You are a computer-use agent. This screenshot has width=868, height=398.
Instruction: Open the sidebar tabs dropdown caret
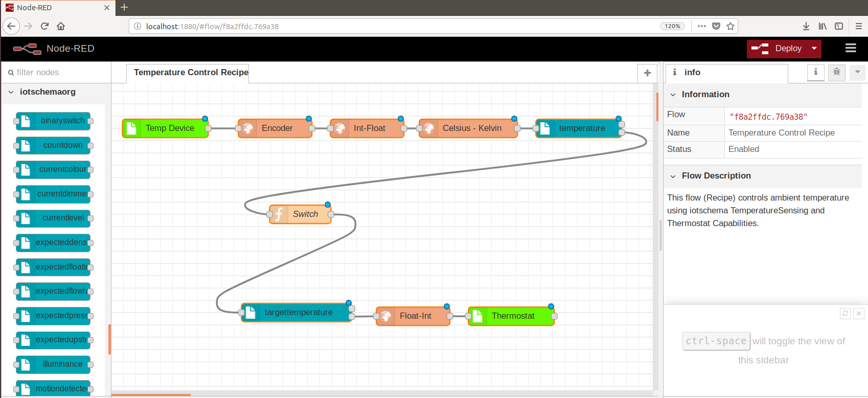(858, 73)
